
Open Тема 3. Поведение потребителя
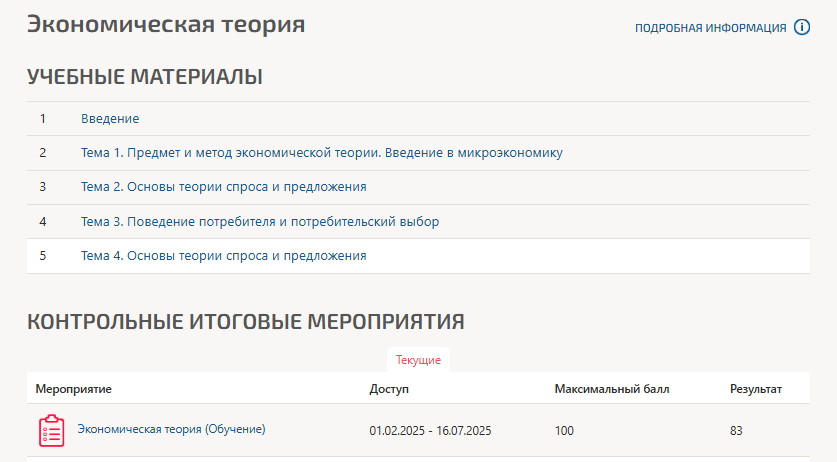coord(259,221)
